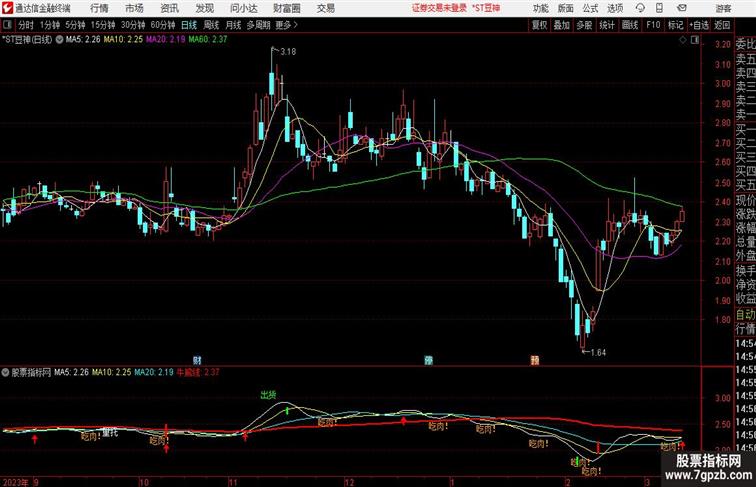Click the 证券交易未登录 status link

439,8
